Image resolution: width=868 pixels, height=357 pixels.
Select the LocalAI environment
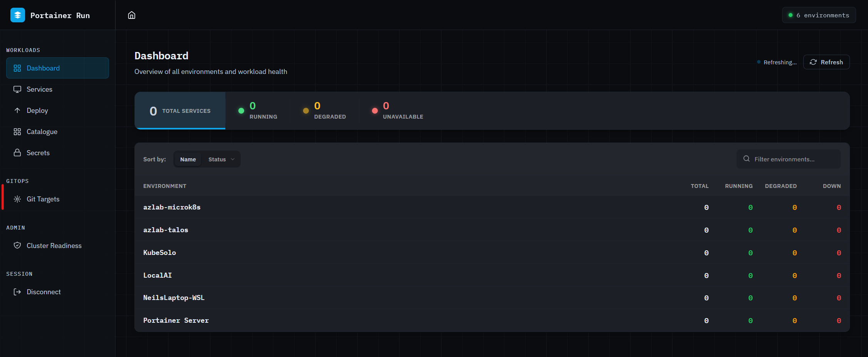(492, 275)
